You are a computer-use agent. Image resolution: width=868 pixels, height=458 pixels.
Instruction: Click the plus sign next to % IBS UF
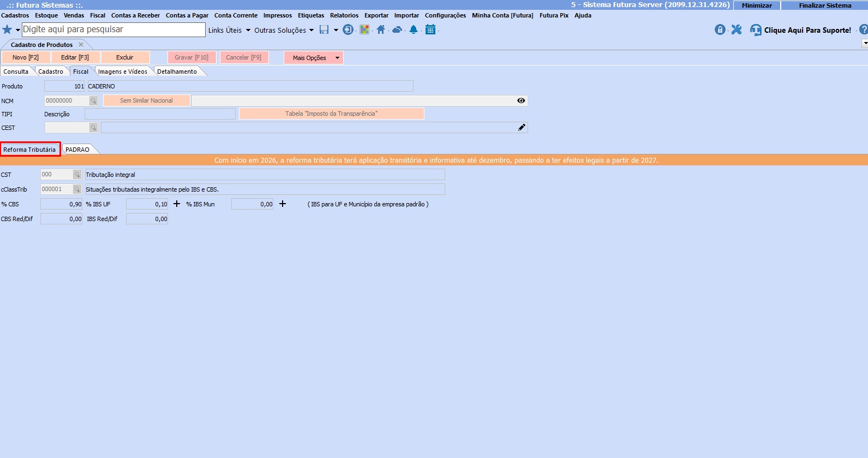[x=177, y=204]
